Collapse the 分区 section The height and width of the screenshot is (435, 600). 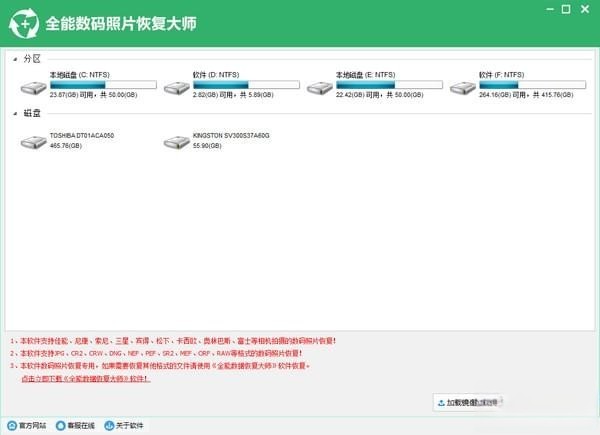[x=15, y=59]
